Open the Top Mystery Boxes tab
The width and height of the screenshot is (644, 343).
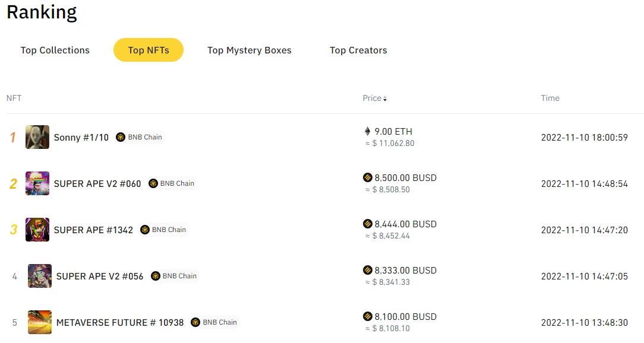coord(249,50)
